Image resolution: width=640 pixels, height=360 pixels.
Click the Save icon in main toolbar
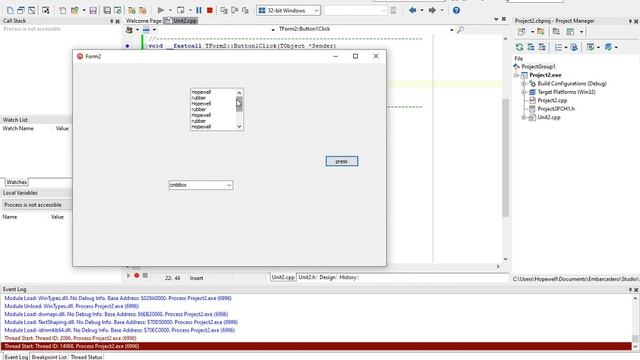[93, 10]
